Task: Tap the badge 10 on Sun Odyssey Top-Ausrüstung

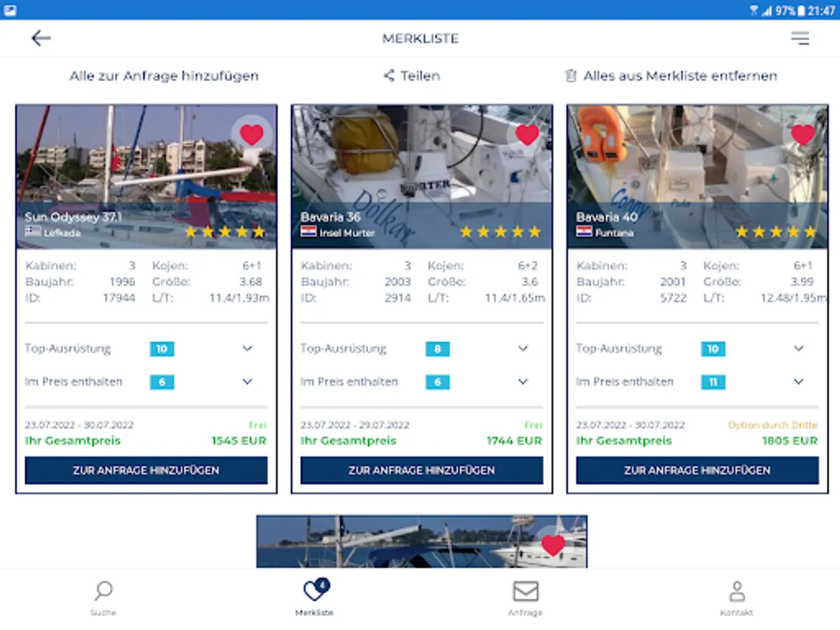Action: click(162, 349)
